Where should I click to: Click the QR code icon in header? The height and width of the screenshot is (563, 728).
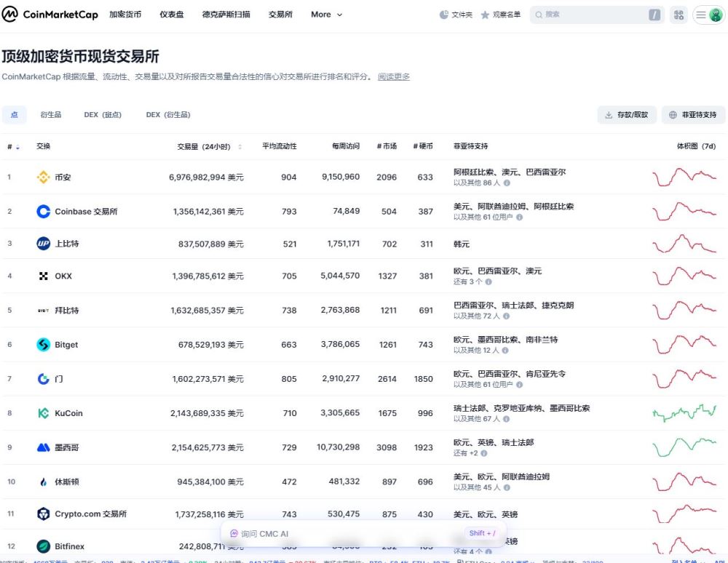pyautogui.click(x=678, y=15)
